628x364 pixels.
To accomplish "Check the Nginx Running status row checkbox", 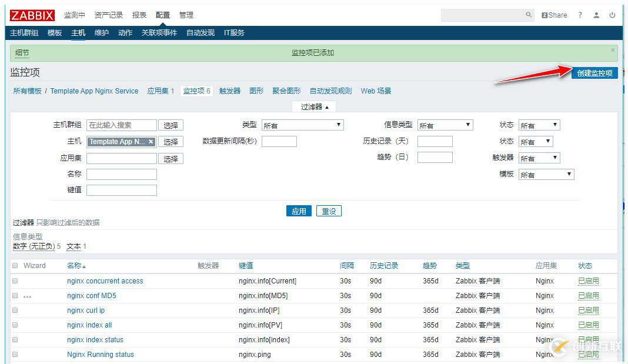I will [x=15, y=355].
